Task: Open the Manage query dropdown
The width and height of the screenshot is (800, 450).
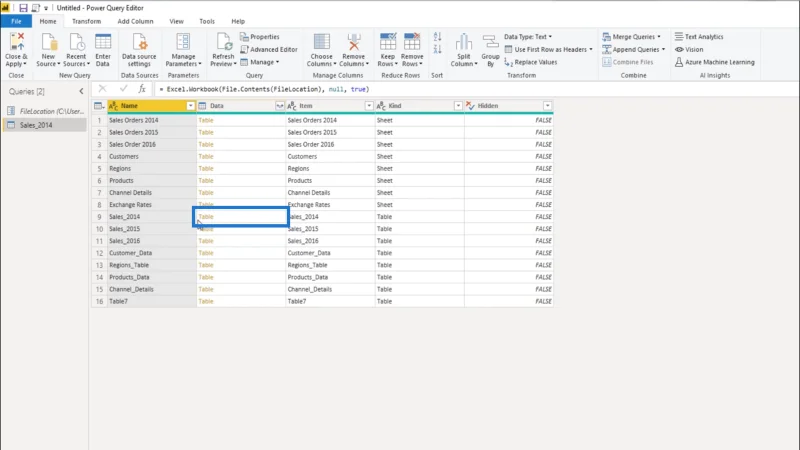Action: (260, 62)
